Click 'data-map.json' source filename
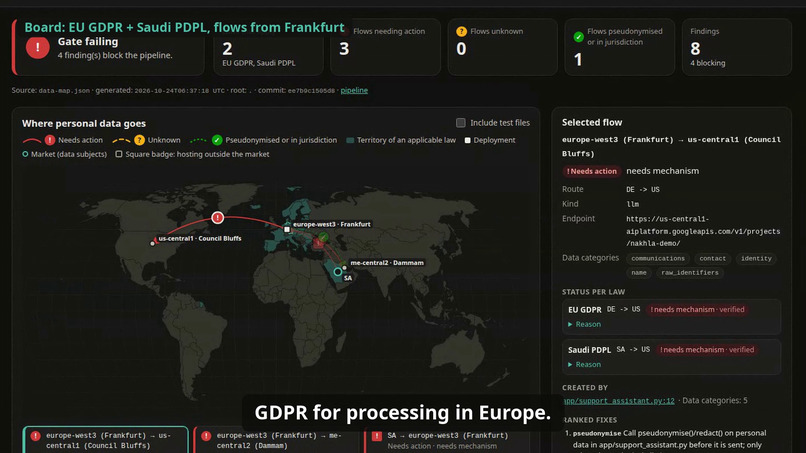806x453 pixels. (x=64, y=90)
